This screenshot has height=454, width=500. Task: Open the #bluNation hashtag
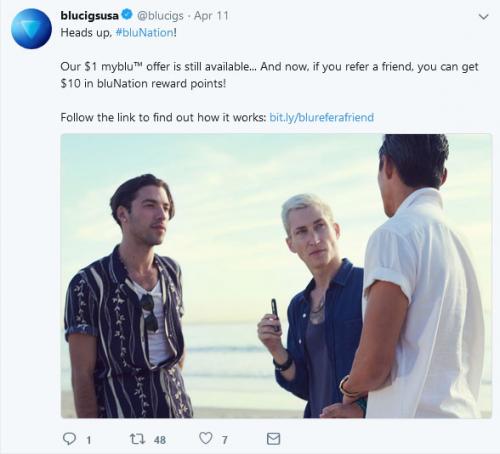pos(144,33)
